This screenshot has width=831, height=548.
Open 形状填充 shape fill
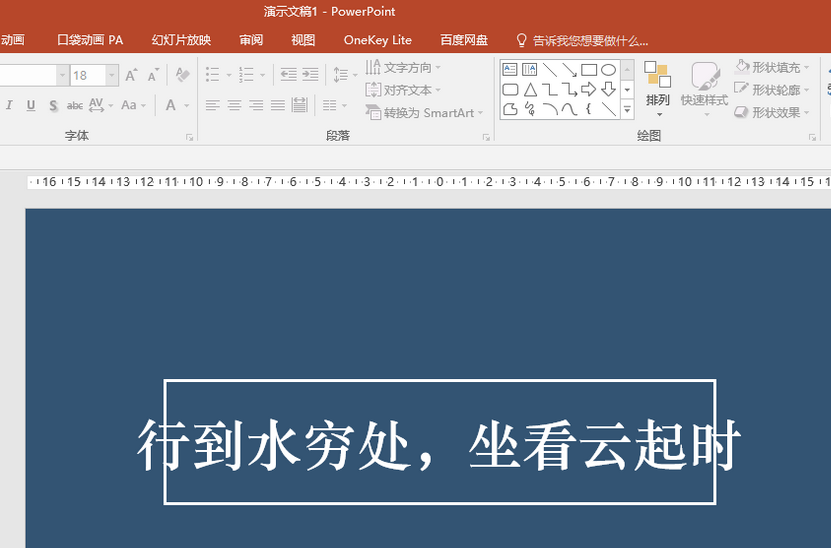(772, 67)
